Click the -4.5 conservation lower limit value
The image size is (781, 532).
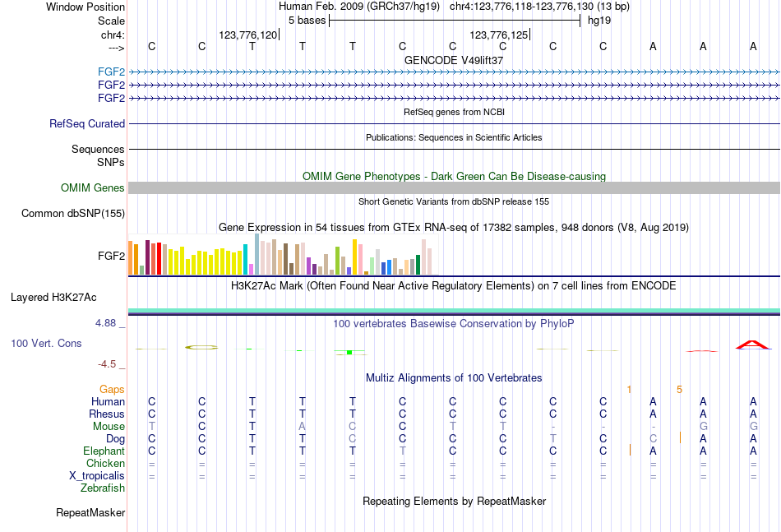coord(107,364)
